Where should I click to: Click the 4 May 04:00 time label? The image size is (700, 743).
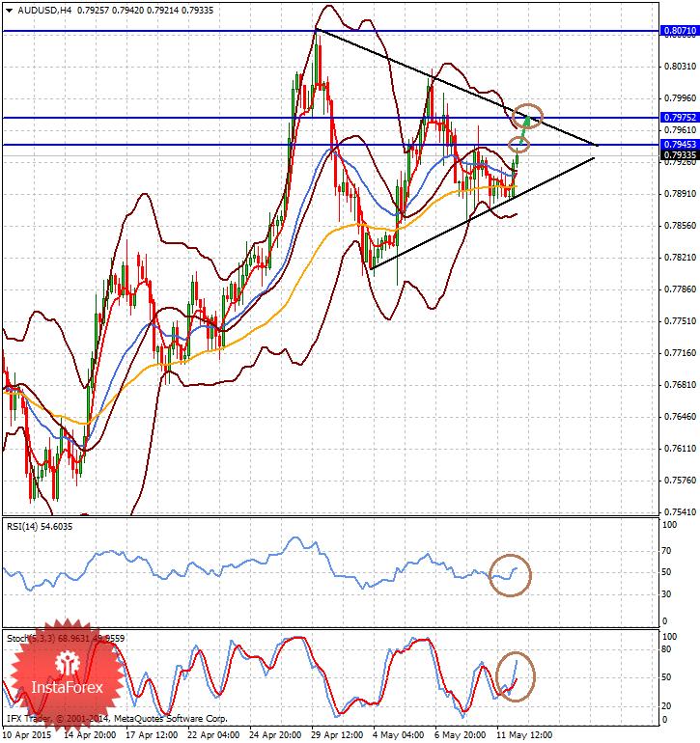coord(398,735)
